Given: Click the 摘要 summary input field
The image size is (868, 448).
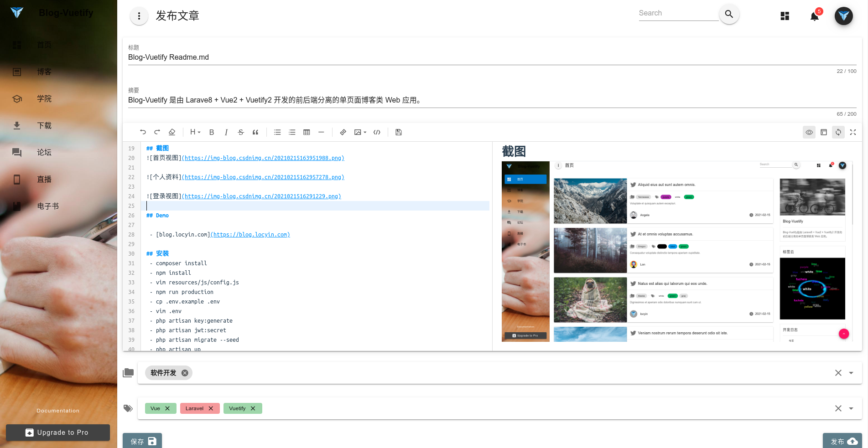Looking at the screenshot, I should point(492,100).
